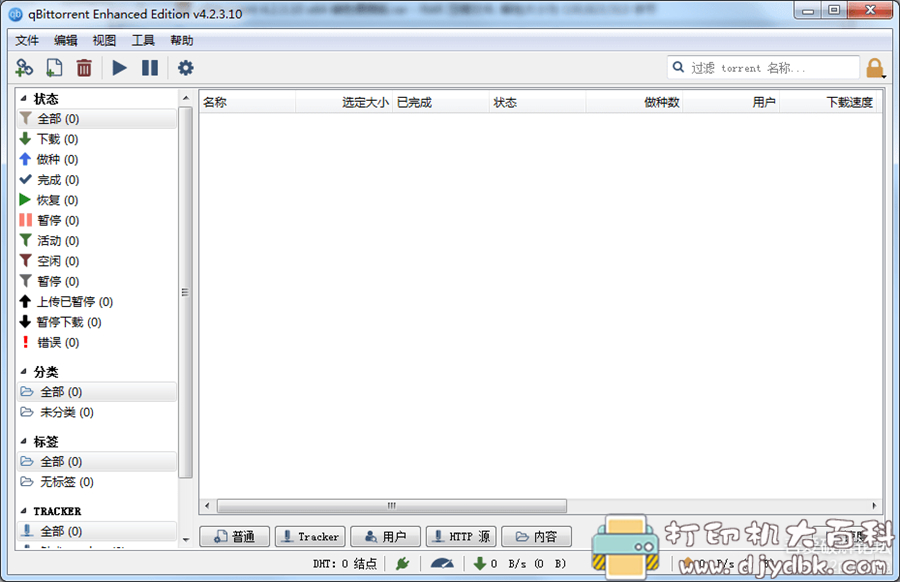
Task: Sort by 名称 column header
Action: point(247,102)
